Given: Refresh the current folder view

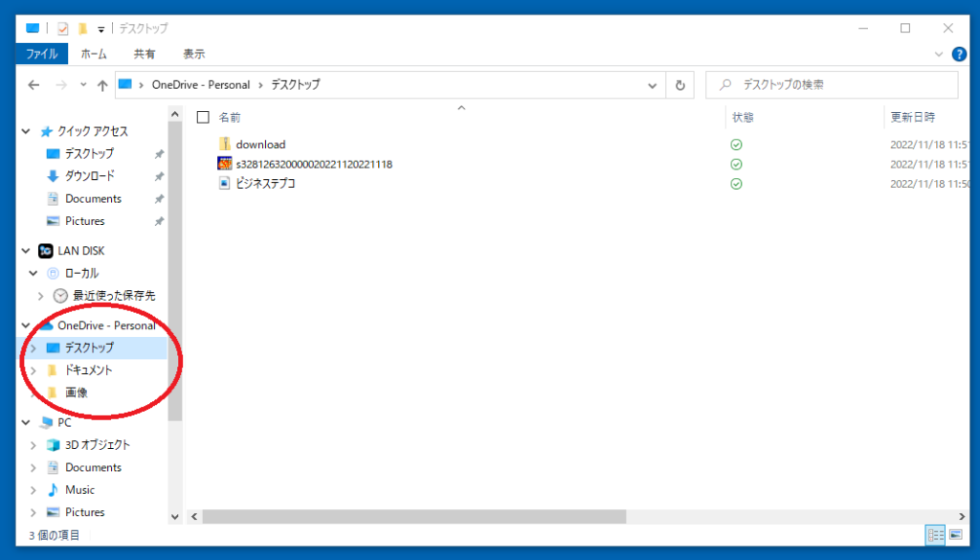Looking at the screenshot, I should pyautogui.click(x=680, y=85).
